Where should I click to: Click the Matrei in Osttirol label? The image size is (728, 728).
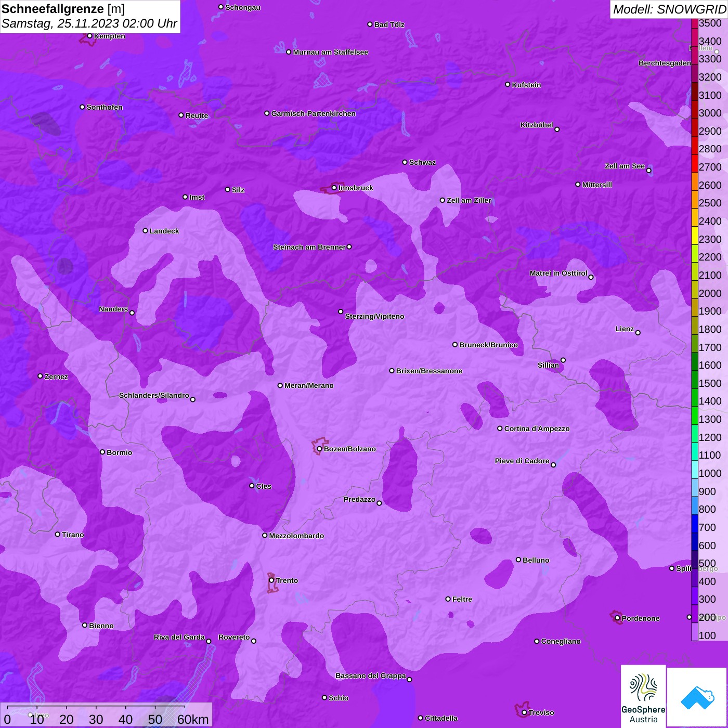pos(558,273)
